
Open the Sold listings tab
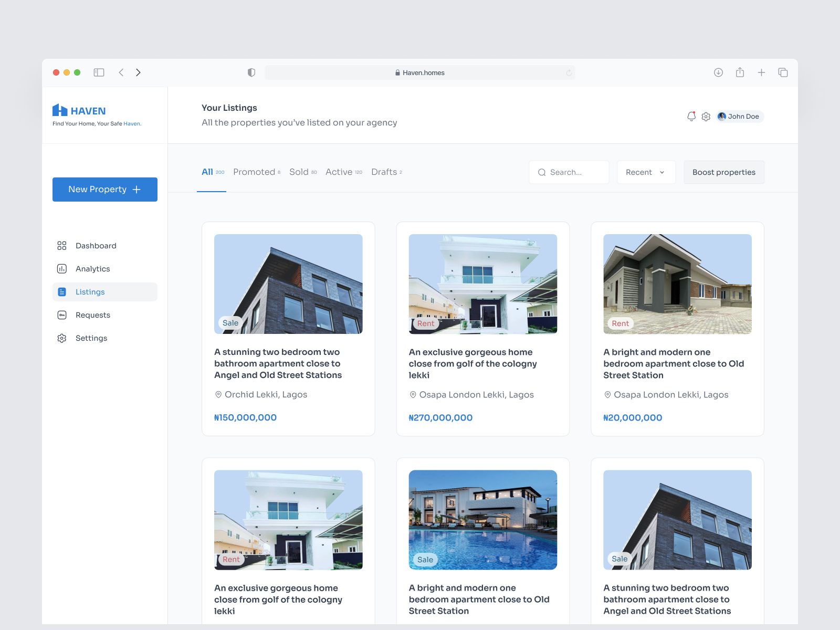(299, 172)
